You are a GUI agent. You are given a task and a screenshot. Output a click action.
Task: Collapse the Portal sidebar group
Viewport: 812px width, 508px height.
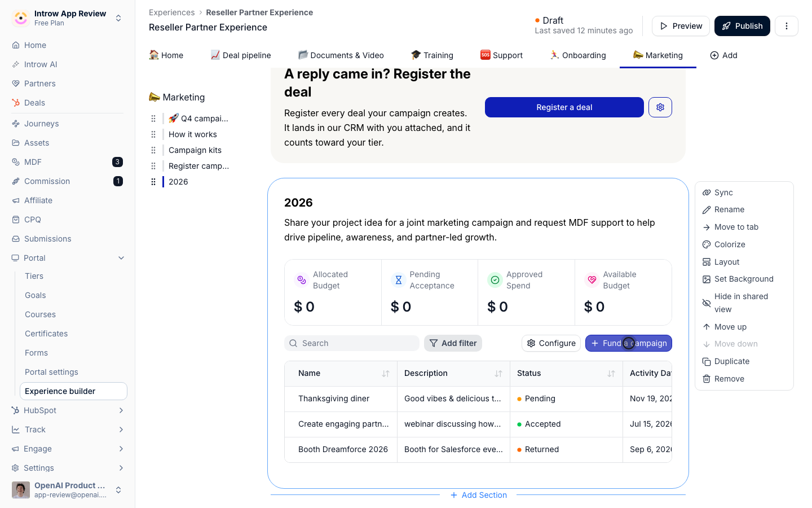point(121,258)
